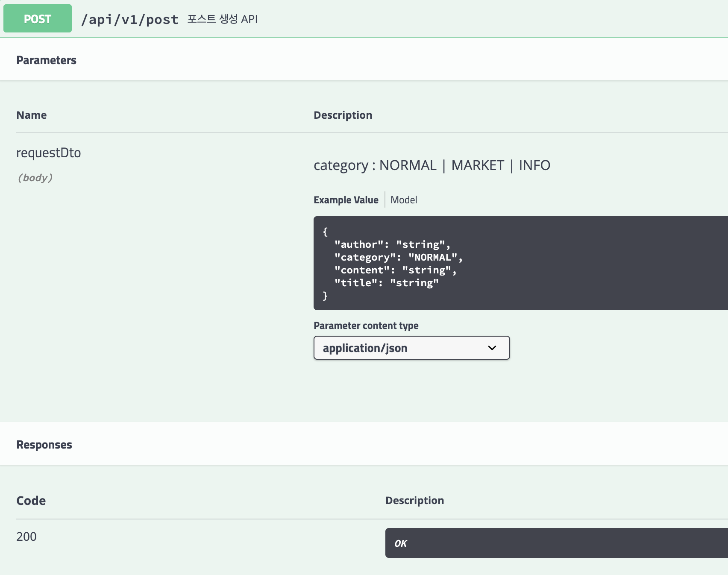The height and width of the screenshot is (575, 728).
Task: Select the 200 response code
Action: 26,537
